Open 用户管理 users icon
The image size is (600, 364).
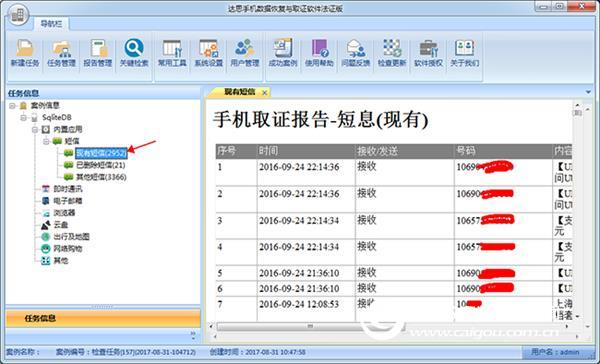pos(245,53)
